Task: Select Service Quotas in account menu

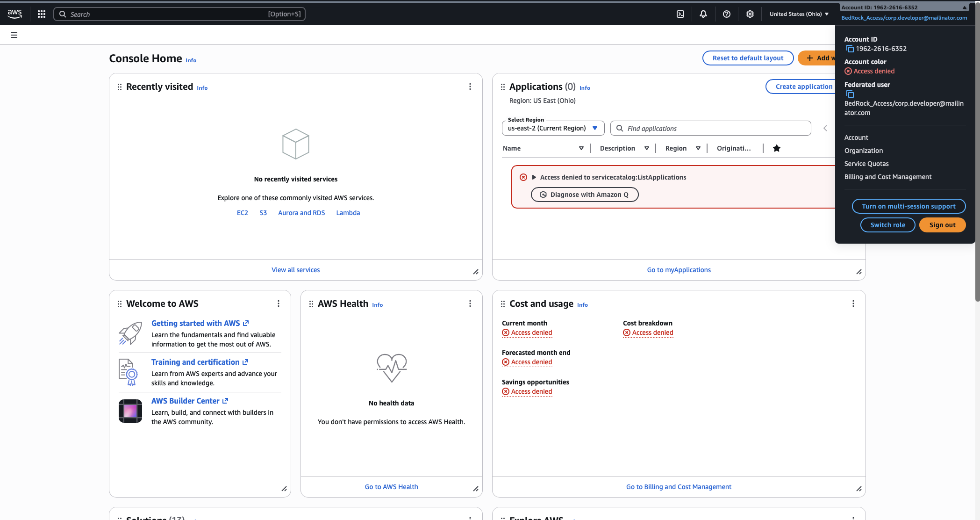Action: (x=866, y=164)
